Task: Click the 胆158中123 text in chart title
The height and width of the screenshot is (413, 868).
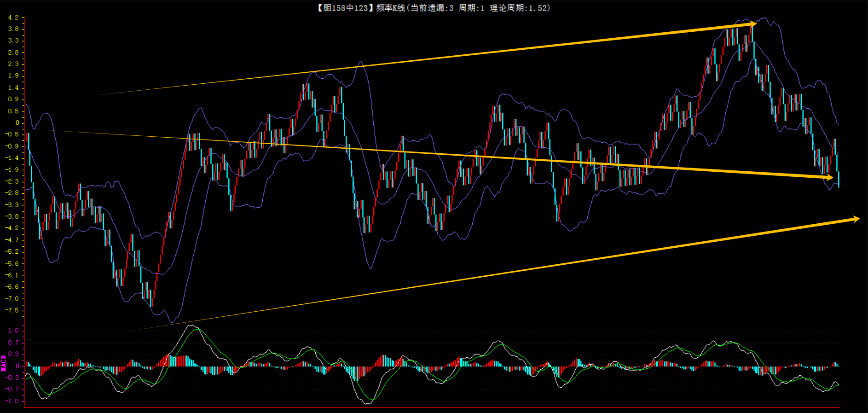Action: [x=343, y=8]
